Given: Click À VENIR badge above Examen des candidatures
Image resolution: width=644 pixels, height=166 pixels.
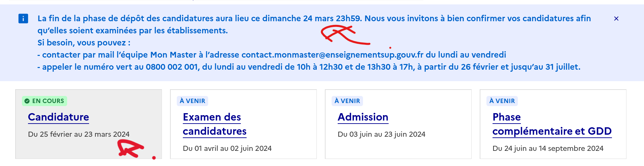Looking at the screenshot, I should point(192,101).
